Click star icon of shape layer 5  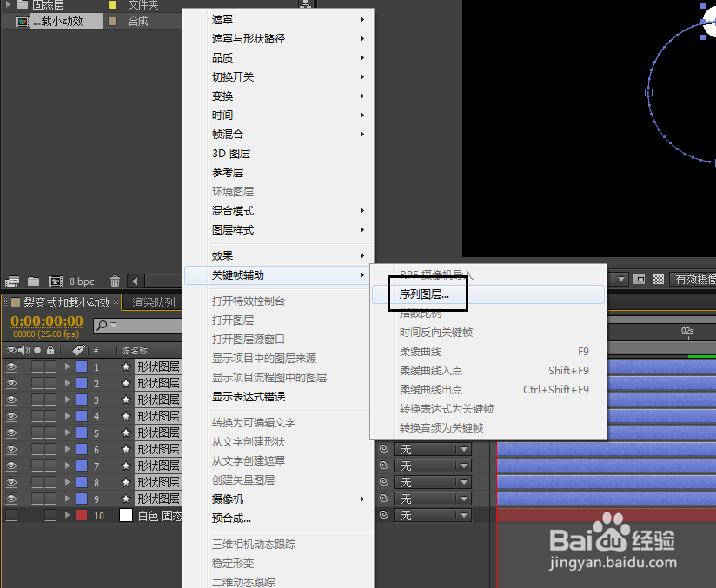click(x=126, y=433)
